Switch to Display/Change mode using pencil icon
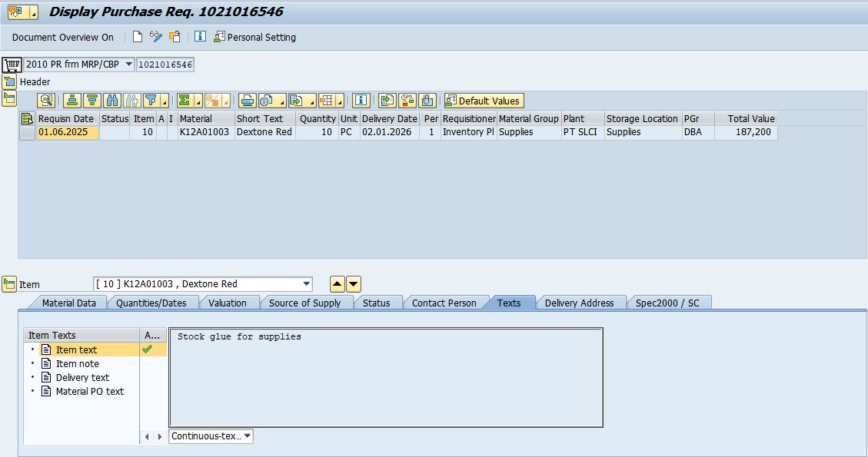 [x=156, y=37]
